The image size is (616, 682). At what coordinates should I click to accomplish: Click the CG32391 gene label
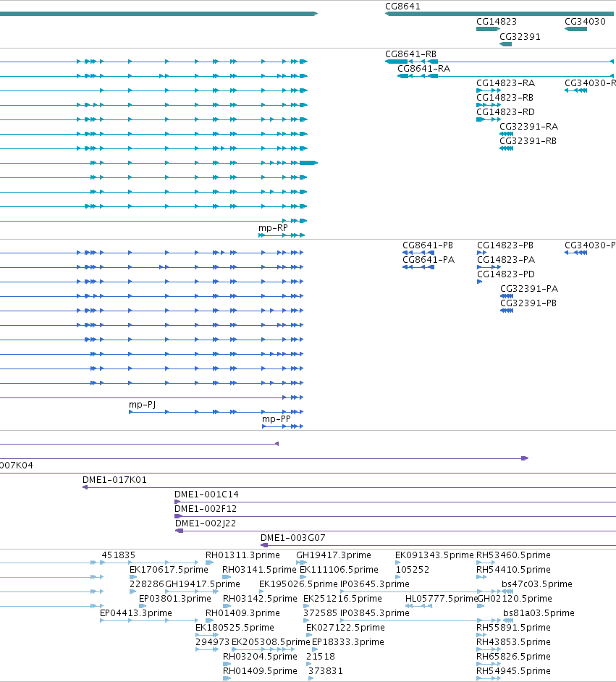coord(520,37)
